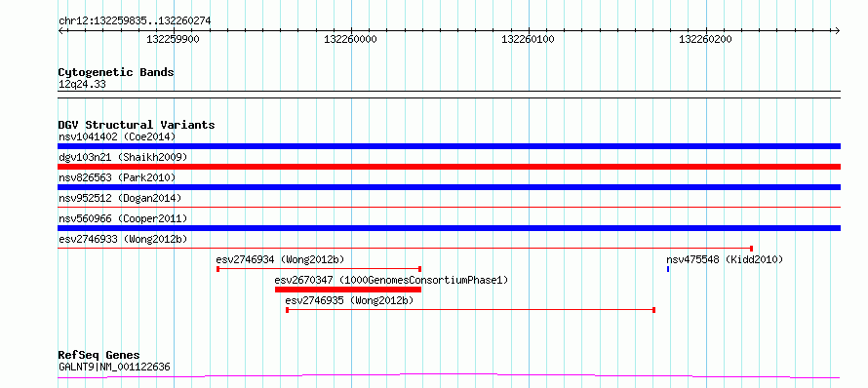Open the nsv826563 (Park2010) label
The height and width of the screenshot is (388, 868).
coord(117,177)
